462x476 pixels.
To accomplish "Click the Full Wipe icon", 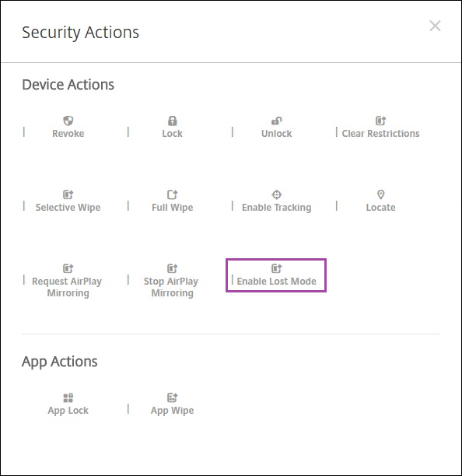I will click(x=172, y=194).
